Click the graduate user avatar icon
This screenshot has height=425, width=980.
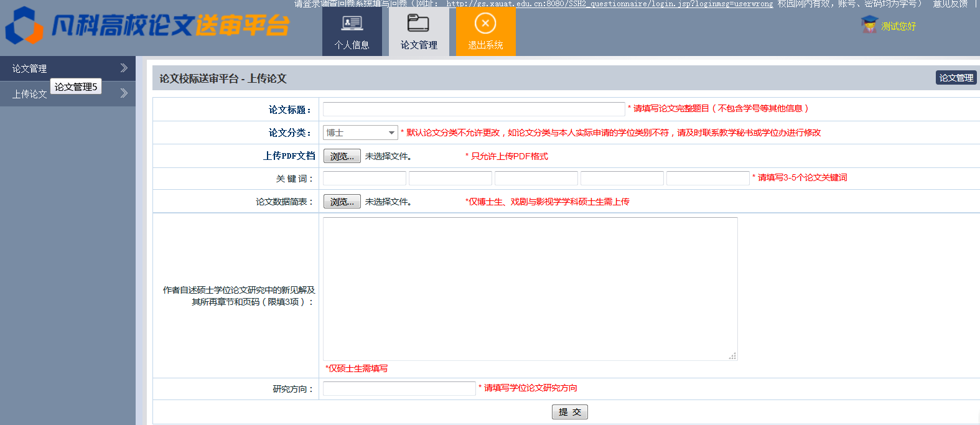click(x=869, y=25)
